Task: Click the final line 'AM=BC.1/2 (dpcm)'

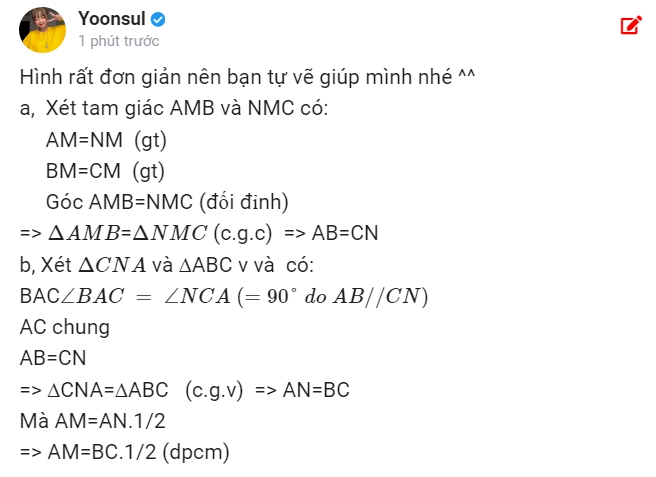Action: pyautogui.click(x=138, y=452)
